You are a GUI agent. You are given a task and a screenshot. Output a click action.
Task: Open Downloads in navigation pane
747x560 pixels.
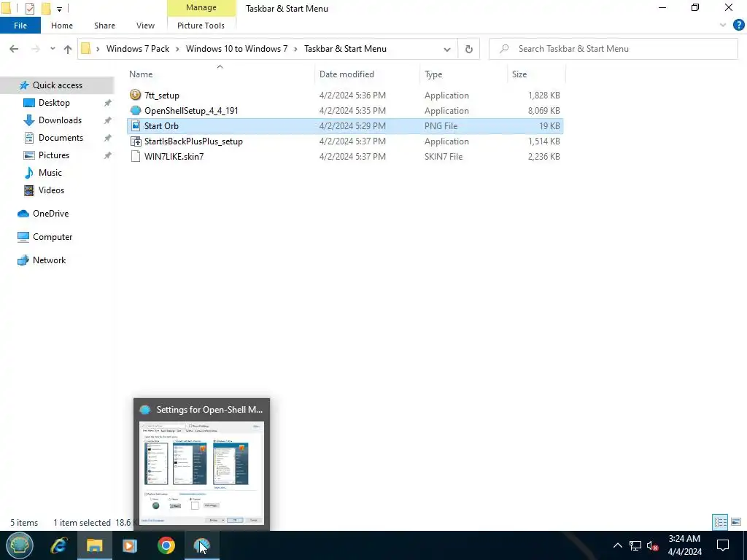[x=60, y=120]
